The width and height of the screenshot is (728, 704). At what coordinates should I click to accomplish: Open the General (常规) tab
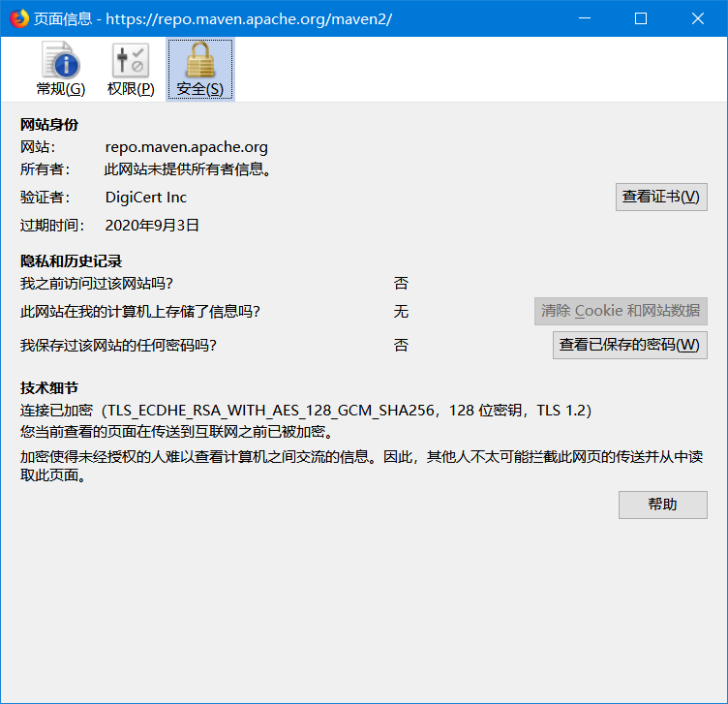pos(61,69)
